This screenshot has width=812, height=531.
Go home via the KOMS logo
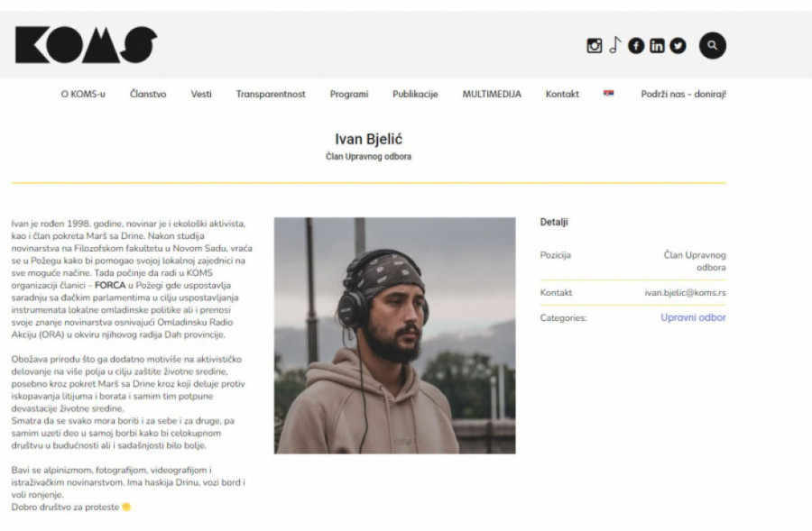86,45
